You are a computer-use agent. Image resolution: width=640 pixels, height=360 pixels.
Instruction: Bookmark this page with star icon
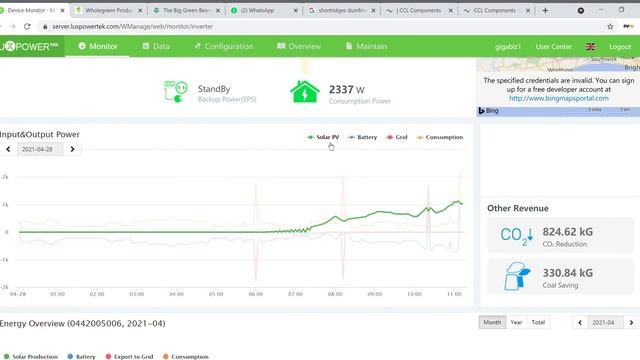click(610, 27)
